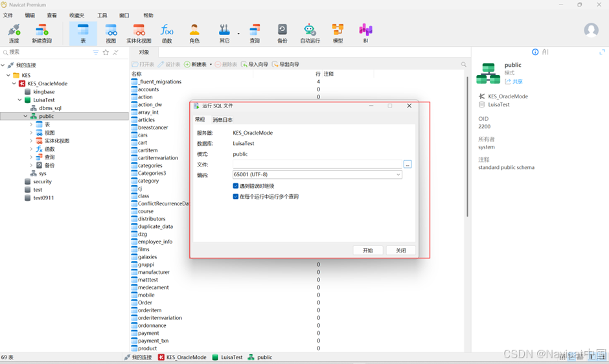Click the table list vertical scrollbar
Screen dimensions: 609x364
click(467, 147)
